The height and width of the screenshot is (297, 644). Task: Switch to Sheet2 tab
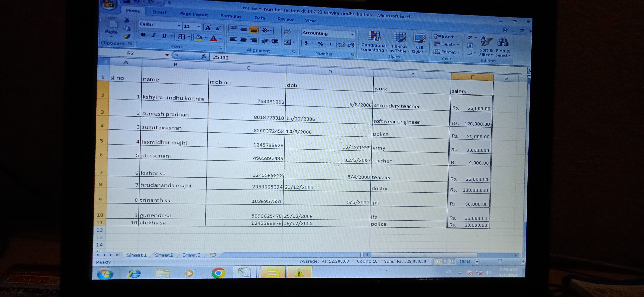click(164, 255)
